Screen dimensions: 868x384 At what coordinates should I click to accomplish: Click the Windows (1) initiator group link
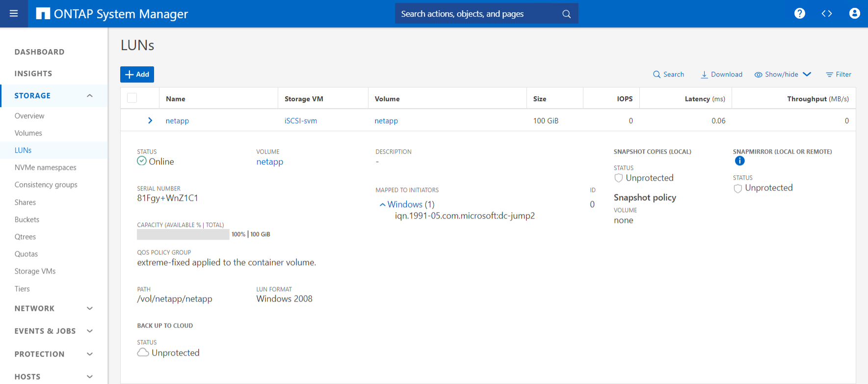point(411,204)
